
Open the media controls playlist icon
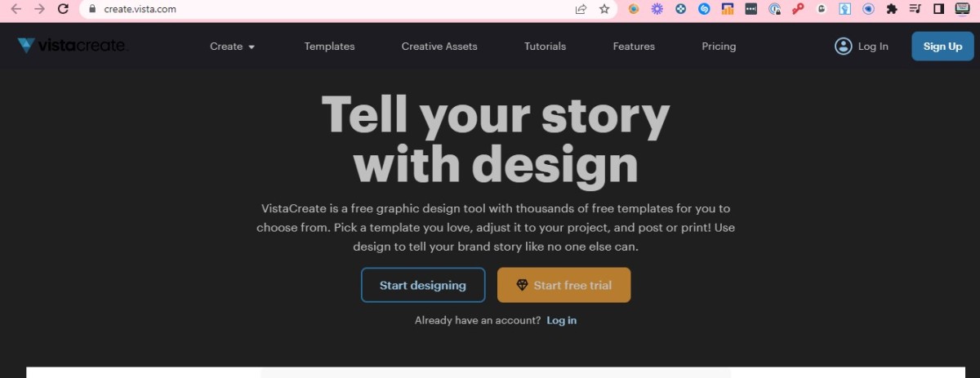pos(915,10)
